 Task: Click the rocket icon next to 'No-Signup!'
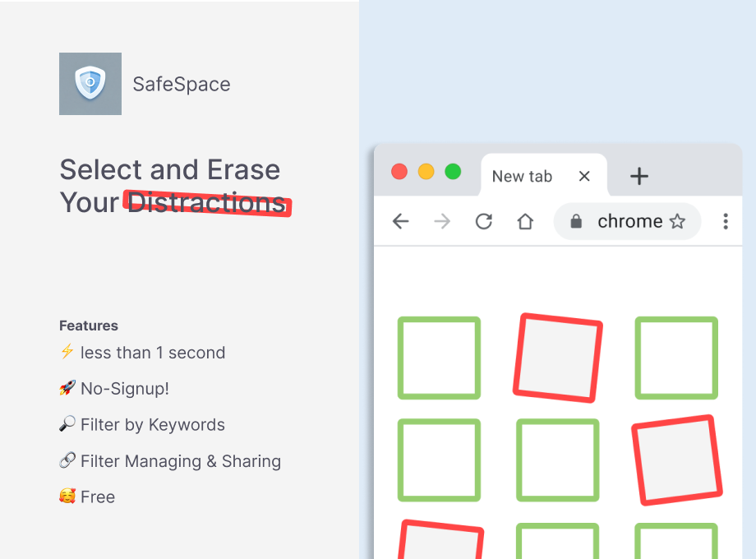(67, 388)
